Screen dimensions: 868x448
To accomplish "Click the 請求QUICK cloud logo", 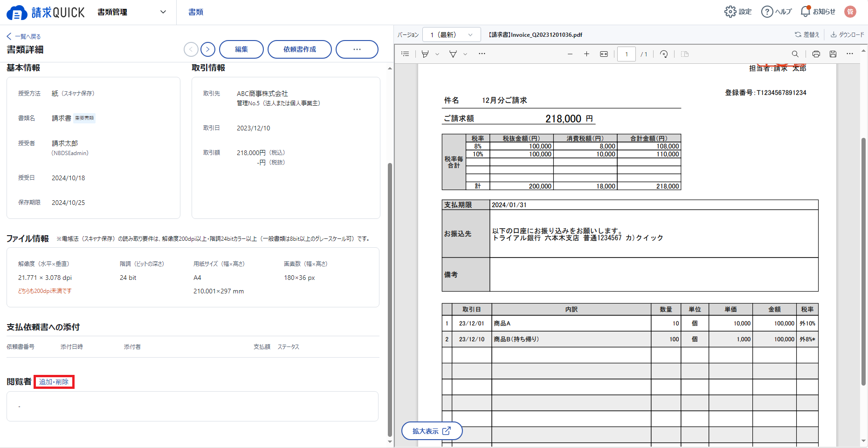I will coord(46,12).
